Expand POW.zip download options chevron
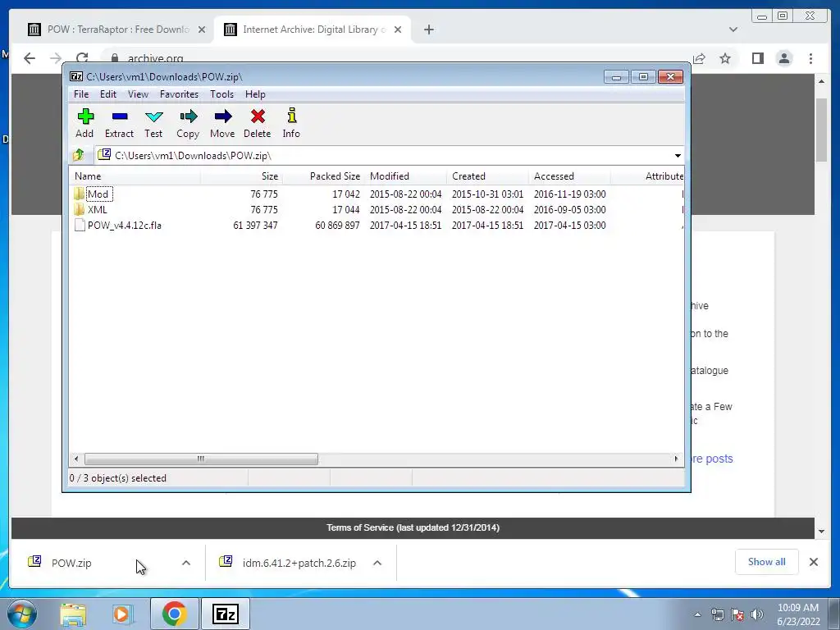Screen dimensions: 840x630 [186, 563]
